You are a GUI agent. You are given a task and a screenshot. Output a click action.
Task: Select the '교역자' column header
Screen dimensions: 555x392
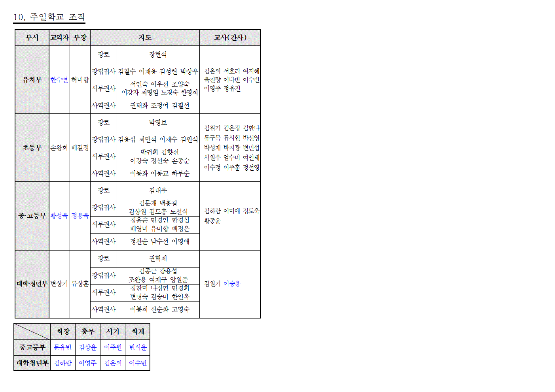coord(59,38)
